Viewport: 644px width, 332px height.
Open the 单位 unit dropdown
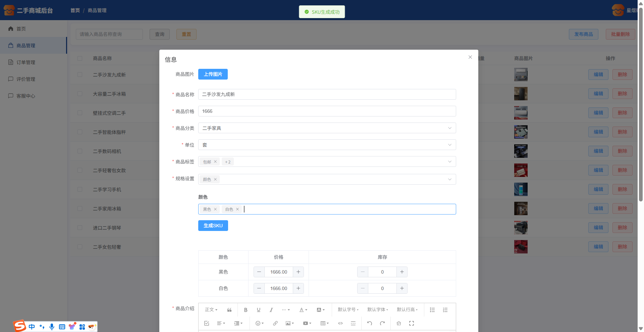pyautogui.click(x=327, y=145)
